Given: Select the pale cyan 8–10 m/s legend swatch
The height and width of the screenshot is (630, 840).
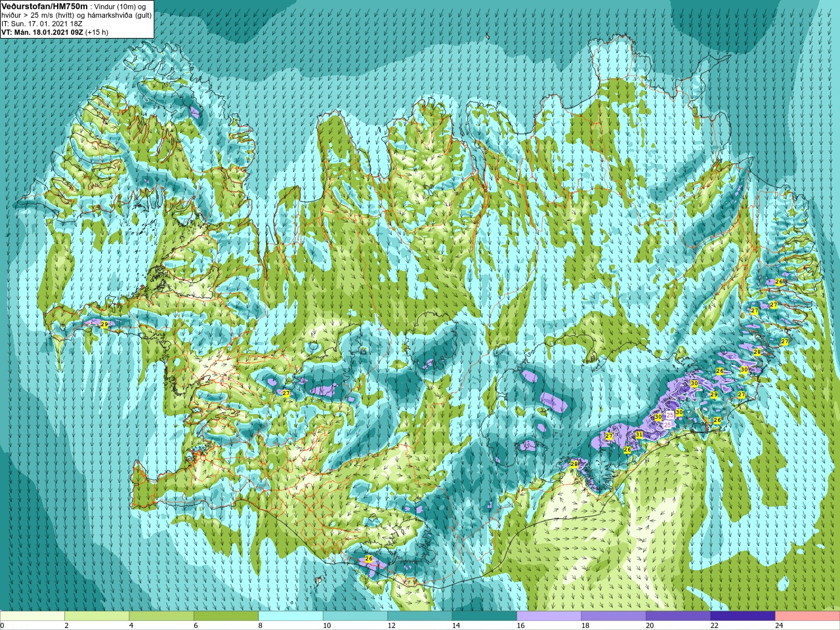Looking at the screenshot, I should click(x=291, y=616).
